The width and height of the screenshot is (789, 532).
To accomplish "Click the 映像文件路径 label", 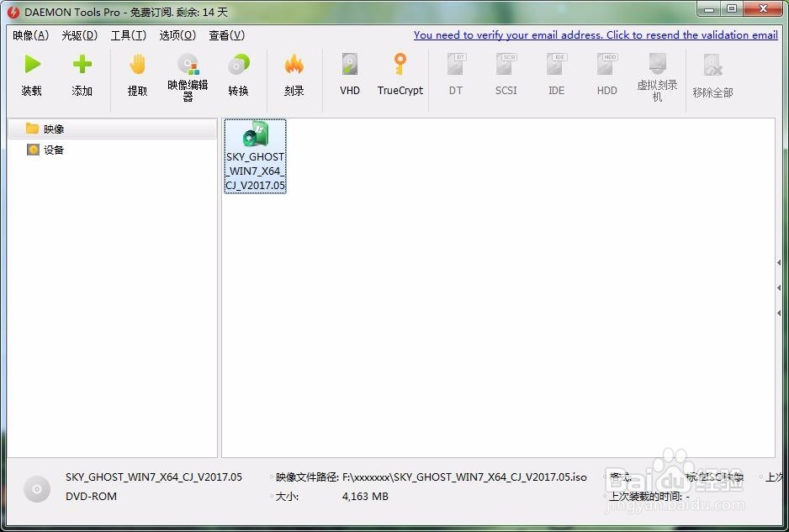I will pyautogui.click(x=307, y=477).
